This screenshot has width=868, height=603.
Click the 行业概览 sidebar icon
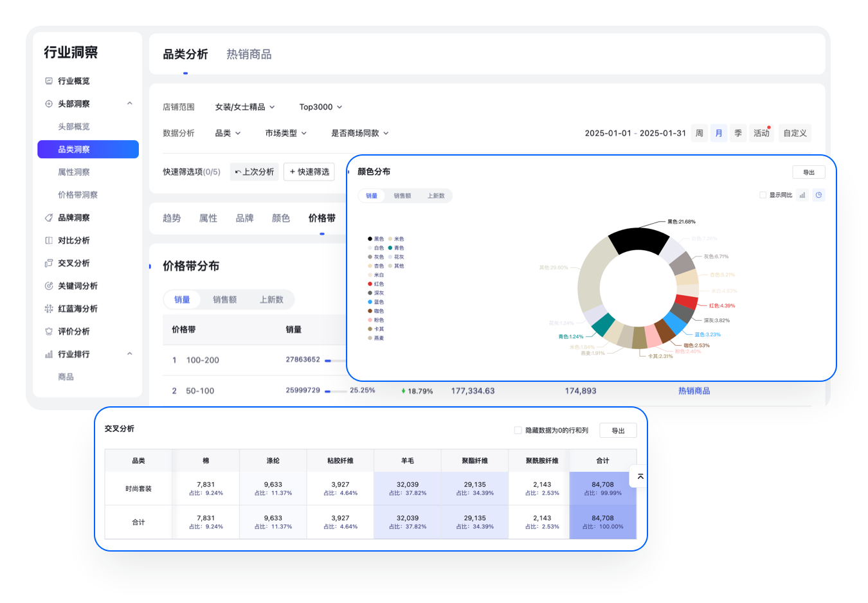[x=49, y=81]
